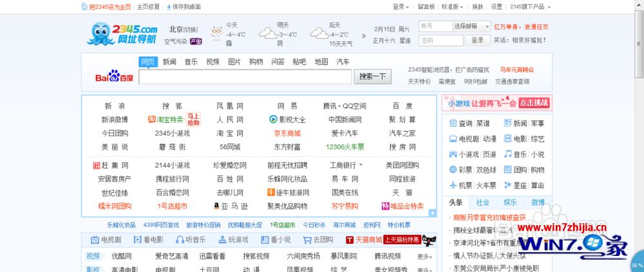Click the house icon to set homepage

coord(84,6)
